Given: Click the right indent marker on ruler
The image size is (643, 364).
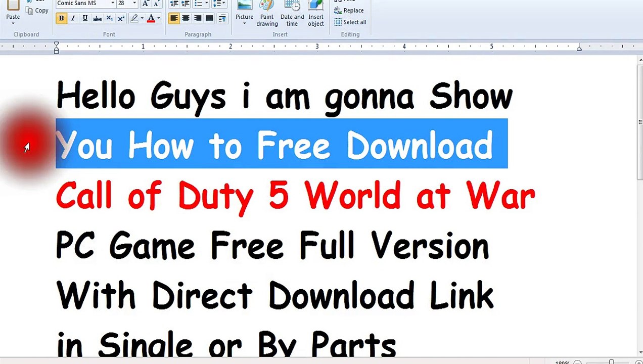Looking at the screenshot, I should click(x=579, y=49).
